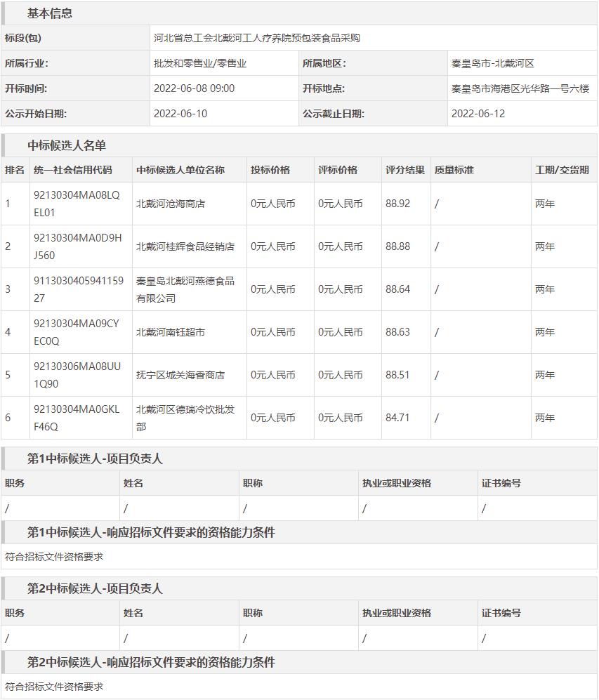The width and height of the screenshot is (599, 700).
Task: Collapse the 中标候选人名单 section header
Action: (x=67, y=145)
